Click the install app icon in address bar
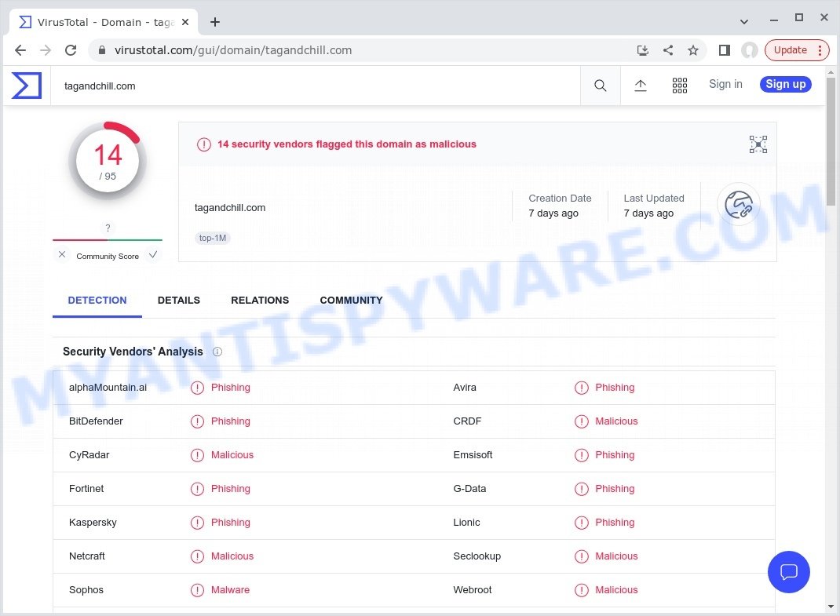The image size is (840, 616). (x=643, y=50)
